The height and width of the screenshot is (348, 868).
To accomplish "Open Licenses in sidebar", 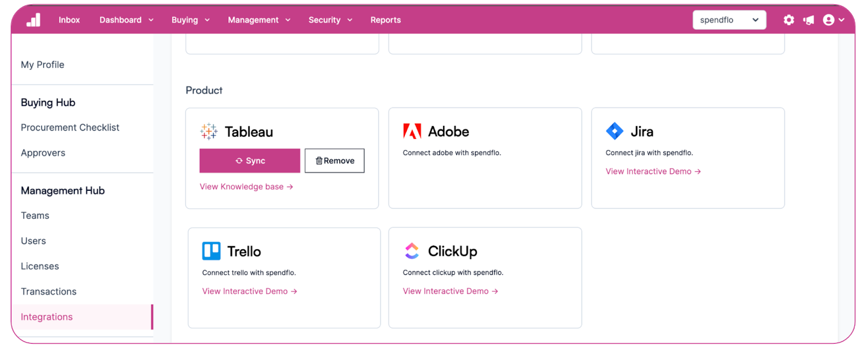I will [x=40, y=266].
